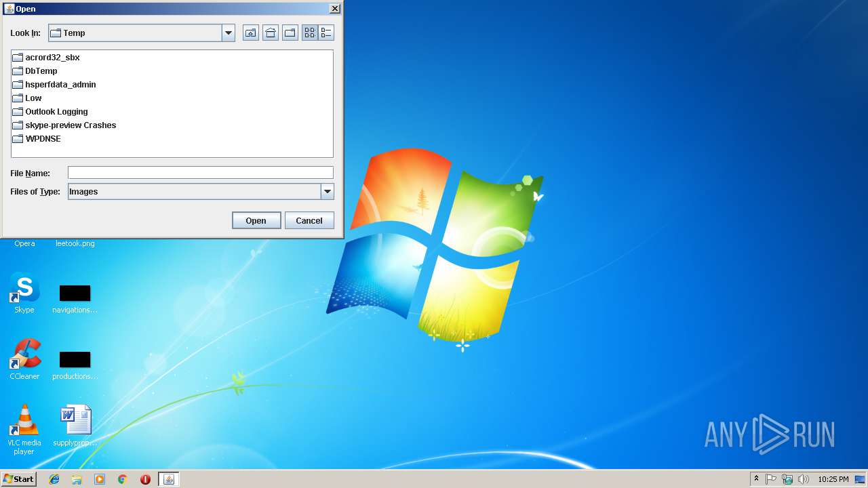Focus the File Name field
Viewport: 868px width, 488px height.
pyautogui.click(x=201, y=173)
